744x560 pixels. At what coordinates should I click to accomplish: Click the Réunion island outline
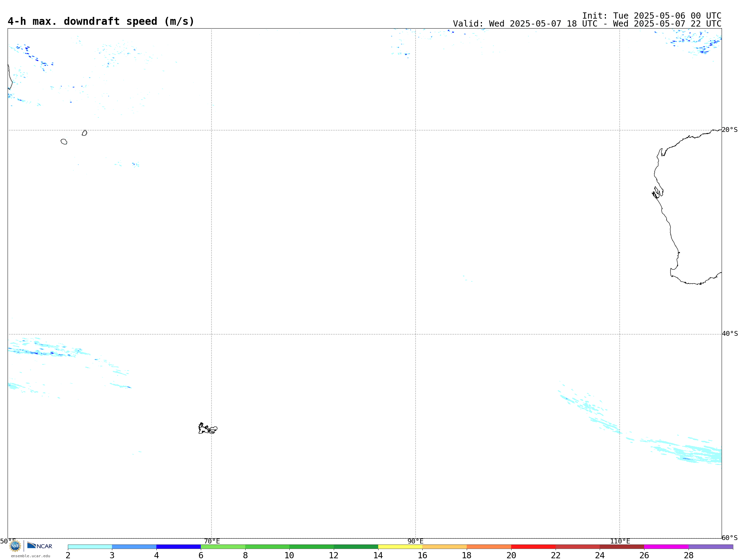click(x=64, y=142)
